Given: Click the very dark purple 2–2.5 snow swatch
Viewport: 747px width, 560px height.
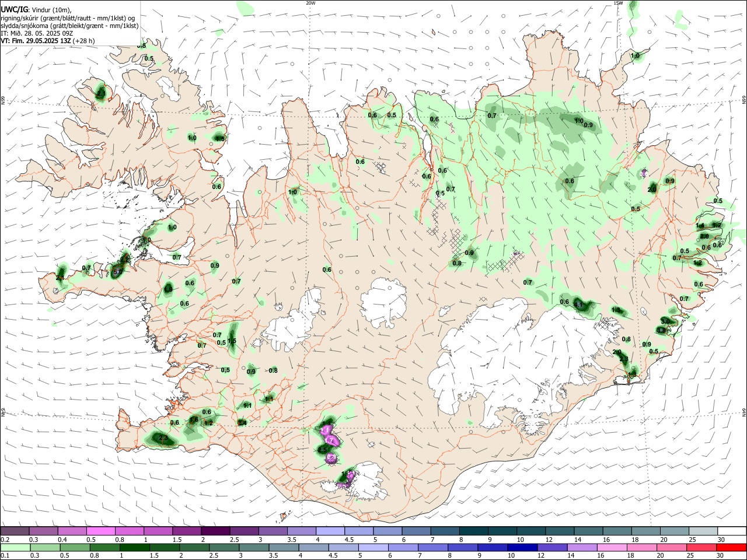Looking at the screenshot, I should click(x=216, y=531).
